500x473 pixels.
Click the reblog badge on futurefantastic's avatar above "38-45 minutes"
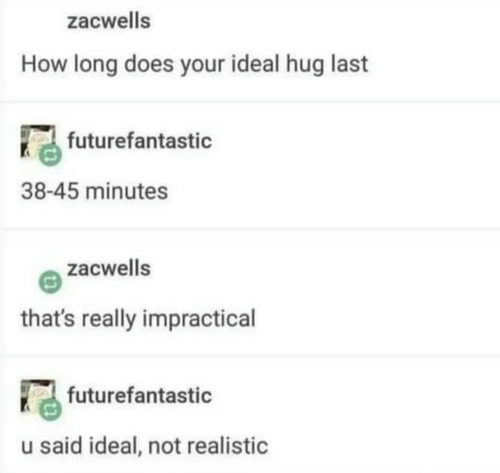tap(50, 155)
